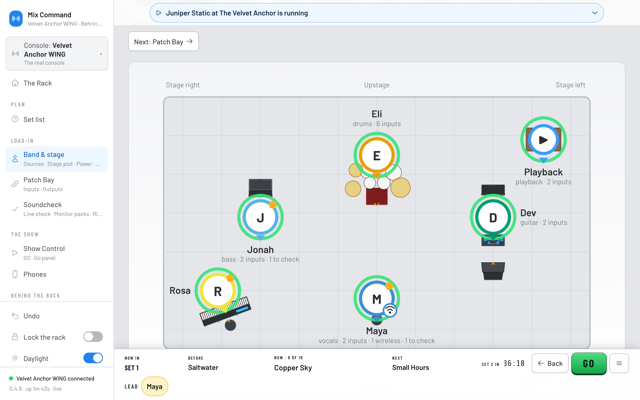640x400 pixels.
Task: Click the 36:18 set timer
Action: coord(513,363)
